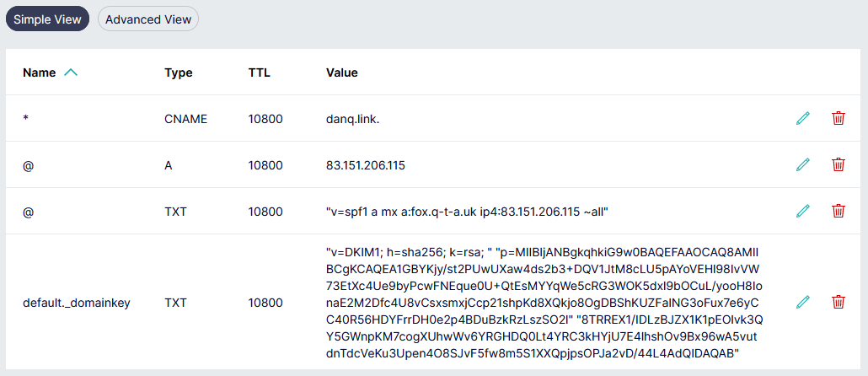
Task: Edit the A record for 83.151.206.115
Action: (x=802, y=165)
